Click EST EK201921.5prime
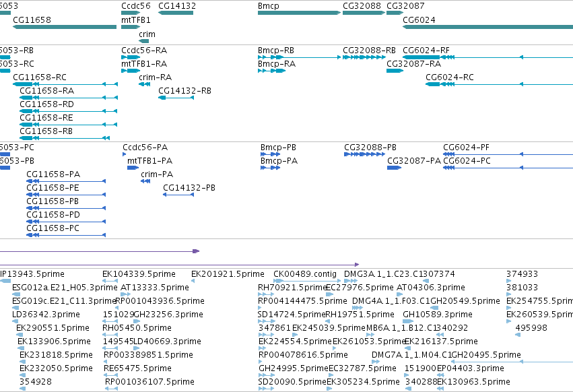Viewport: 573px width, 392px height. point(193,281)
